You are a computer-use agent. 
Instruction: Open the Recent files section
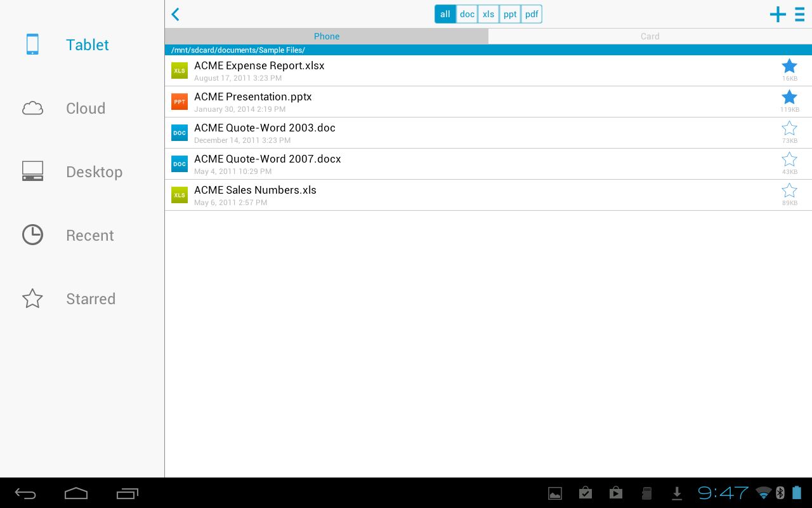[32, 235]
